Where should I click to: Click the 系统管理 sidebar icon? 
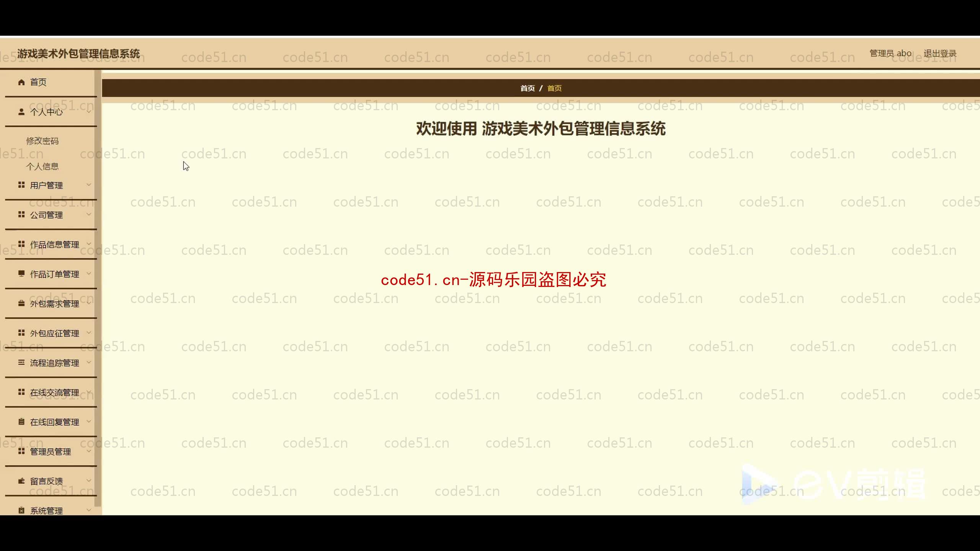coord(21,510)
